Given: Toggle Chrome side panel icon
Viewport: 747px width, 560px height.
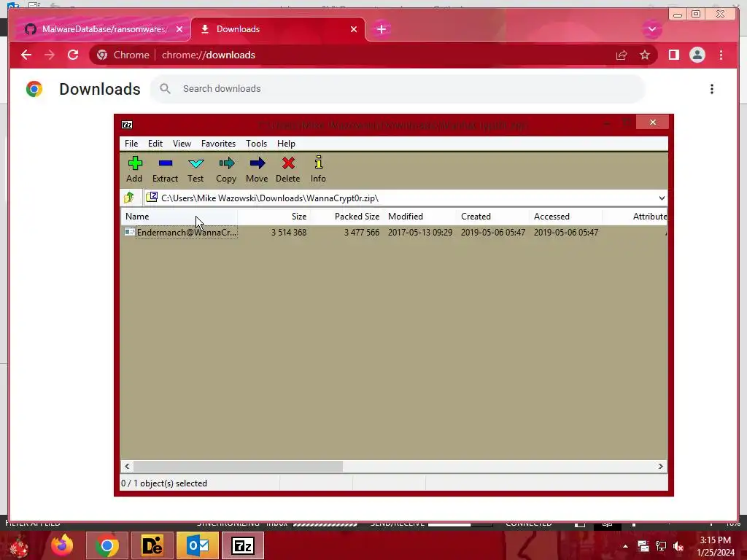Looking at the screenshot, I should coord(673,55).
